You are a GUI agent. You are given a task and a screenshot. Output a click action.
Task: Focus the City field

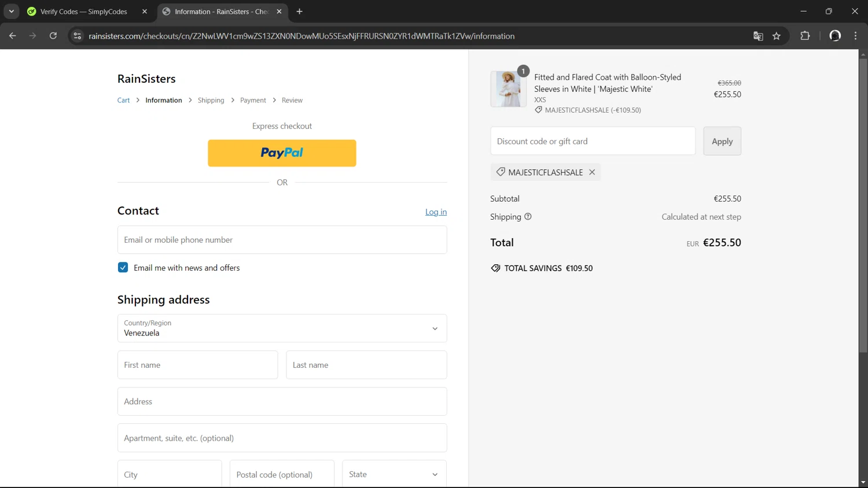pyautogui.click(x=170, y=474)
